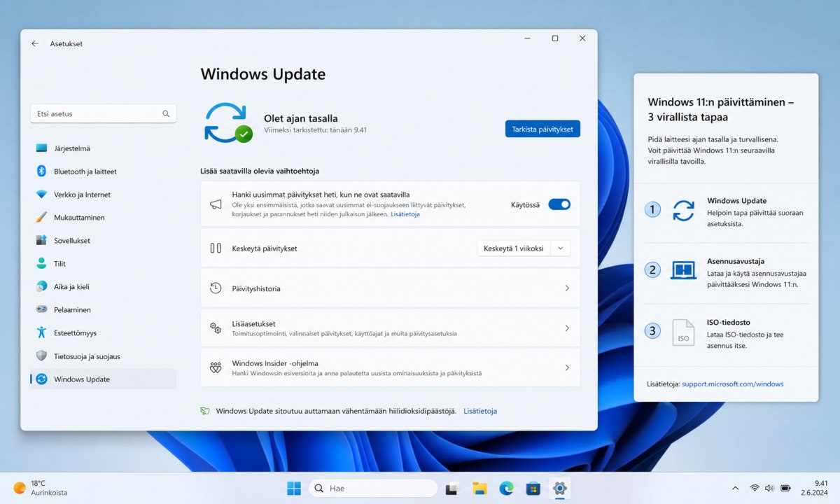The image size is (840, 504).
Task: Click the large update status icon with checkmark
Action: click(228, 123)
